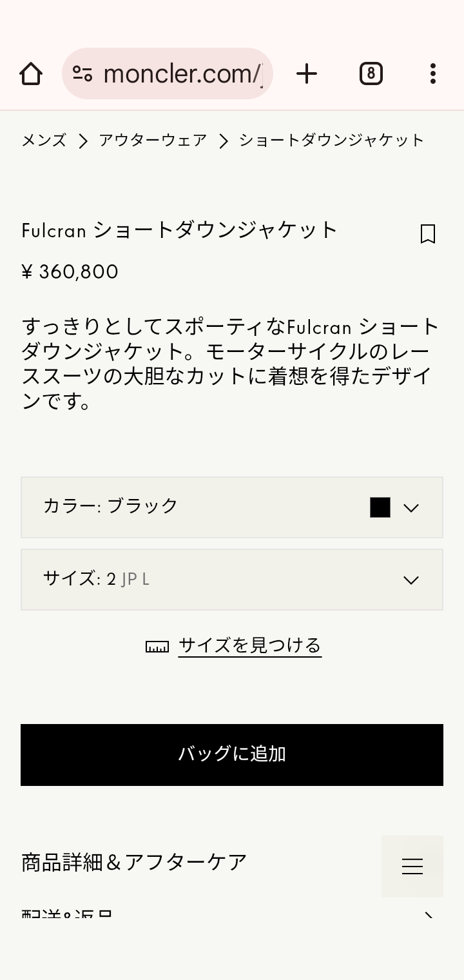Bookmark the Fulcran jacket to wishlist

427,234
